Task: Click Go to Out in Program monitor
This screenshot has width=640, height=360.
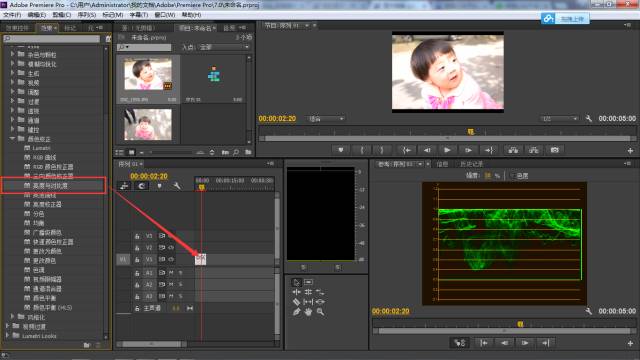Action: point(489,150)
